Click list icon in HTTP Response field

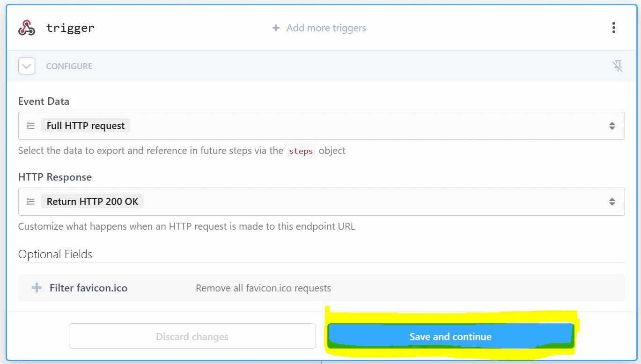point(31,202)
